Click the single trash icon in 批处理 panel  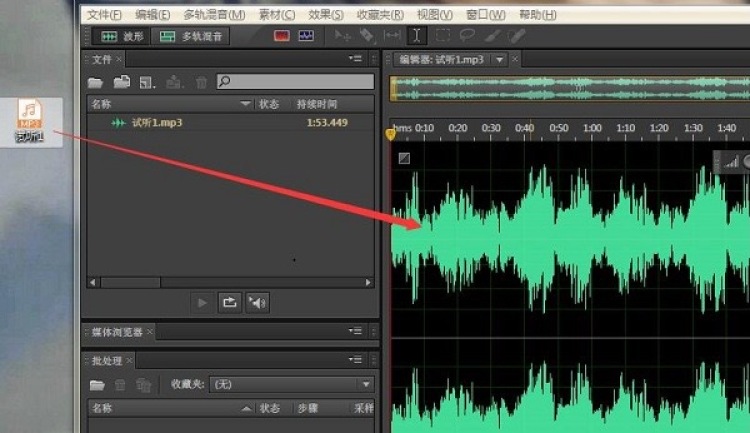[x=120, y=385]
